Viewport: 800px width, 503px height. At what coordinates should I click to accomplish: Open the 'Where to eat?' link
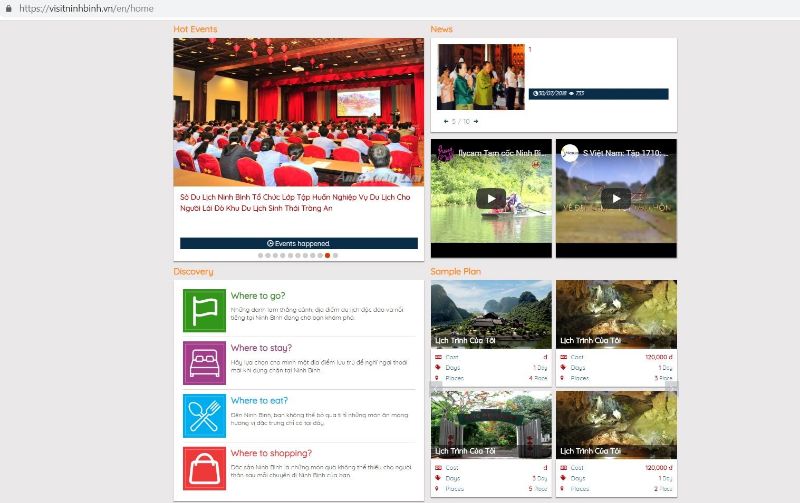tap(259, 401)
